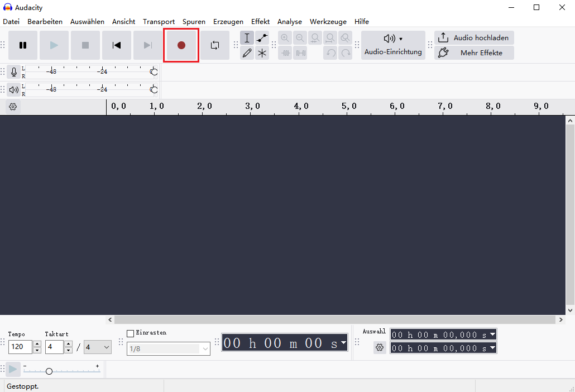This screenshot has width=575, height=392.
Task: Select the Multi-tool asterisk icon
Action: 262,53
